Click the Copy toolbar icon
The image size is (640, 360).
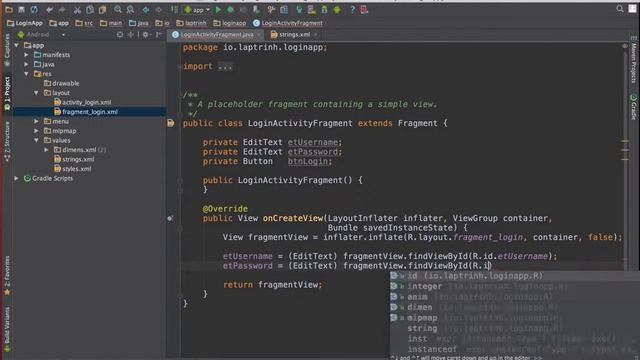[x=90, y=9]
